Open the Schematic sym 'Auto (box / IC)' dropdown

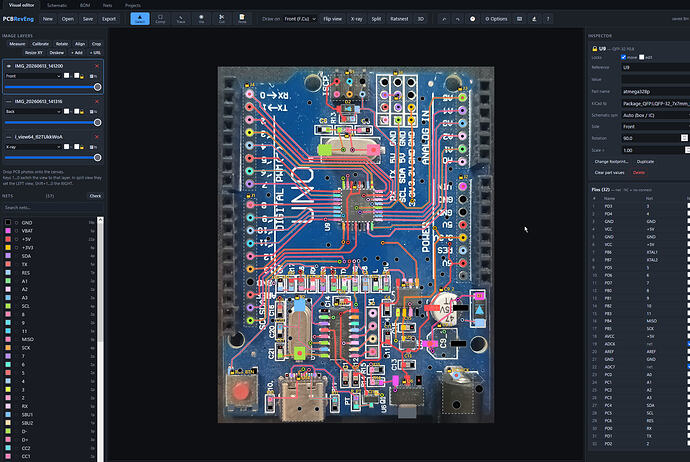click(x=656, y=115)
